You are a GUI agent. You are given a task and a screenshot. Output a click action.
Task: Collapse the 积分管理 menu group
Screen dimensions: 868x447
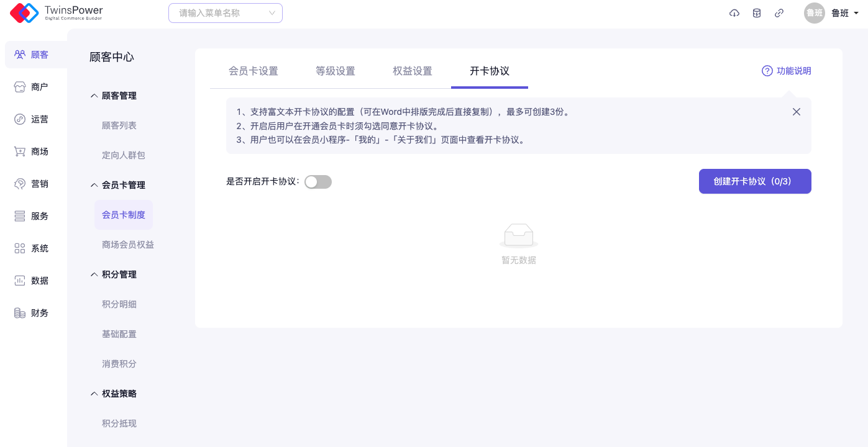coord(113,274)
